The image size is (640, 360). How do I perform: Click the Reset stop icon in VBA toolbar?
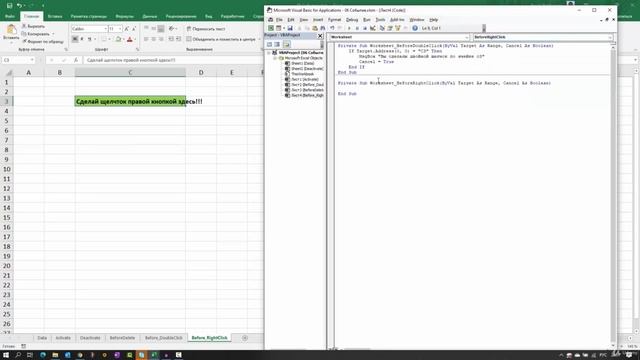(x=365, y=28)
